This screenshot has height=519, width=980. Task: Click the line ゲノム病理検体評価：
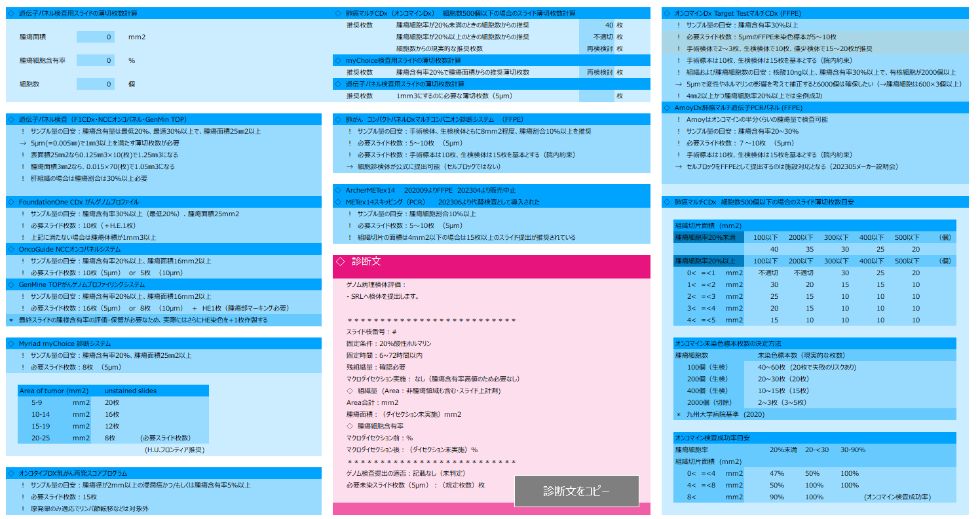tap(377, 285)
